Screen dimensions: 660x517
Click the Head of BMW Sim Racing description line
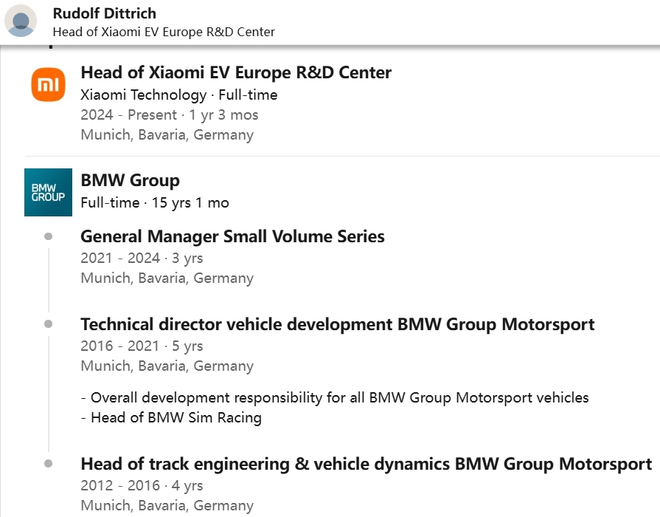(x=170, y=418)
